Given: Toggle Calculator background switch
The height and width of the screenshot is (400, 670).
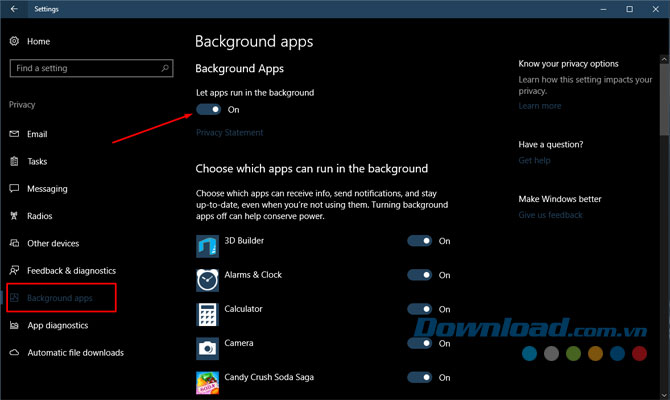Looking at the screenshot, I should click(420, 309).
